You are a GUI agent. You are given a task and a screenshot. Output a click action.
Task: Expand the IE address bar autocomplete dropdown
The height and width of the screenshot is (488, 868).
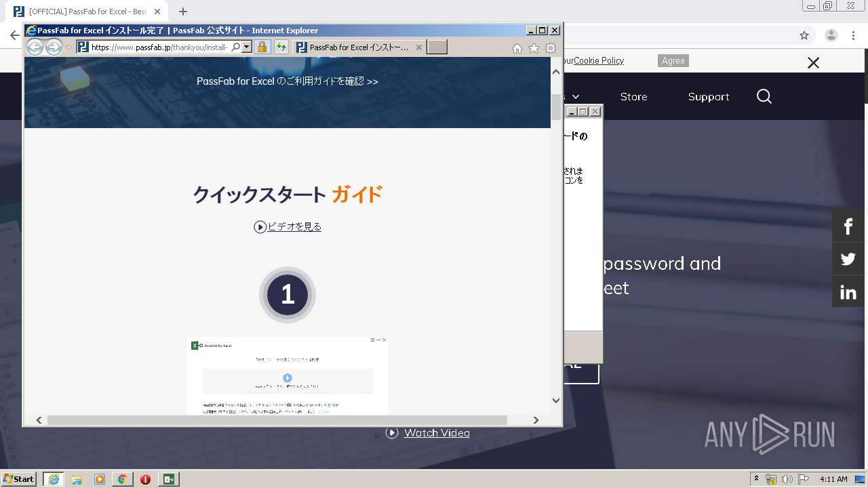tap(247, 47)
